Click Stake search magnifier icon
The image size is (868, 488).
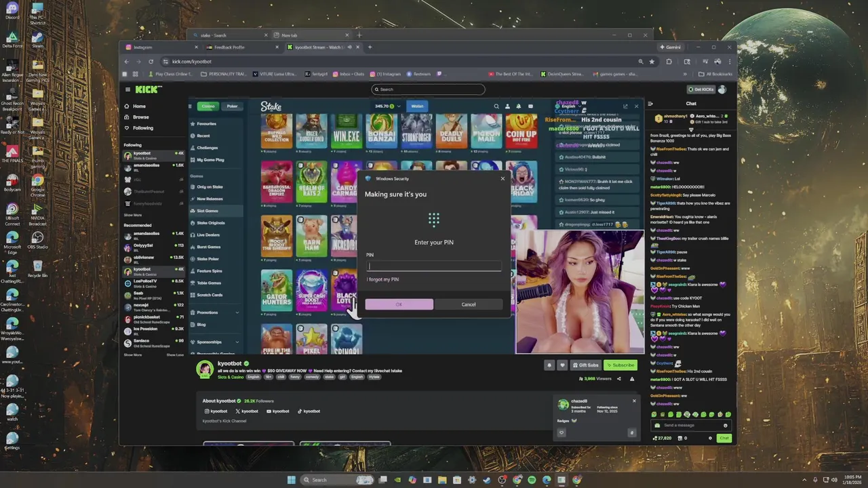point(496,106)
